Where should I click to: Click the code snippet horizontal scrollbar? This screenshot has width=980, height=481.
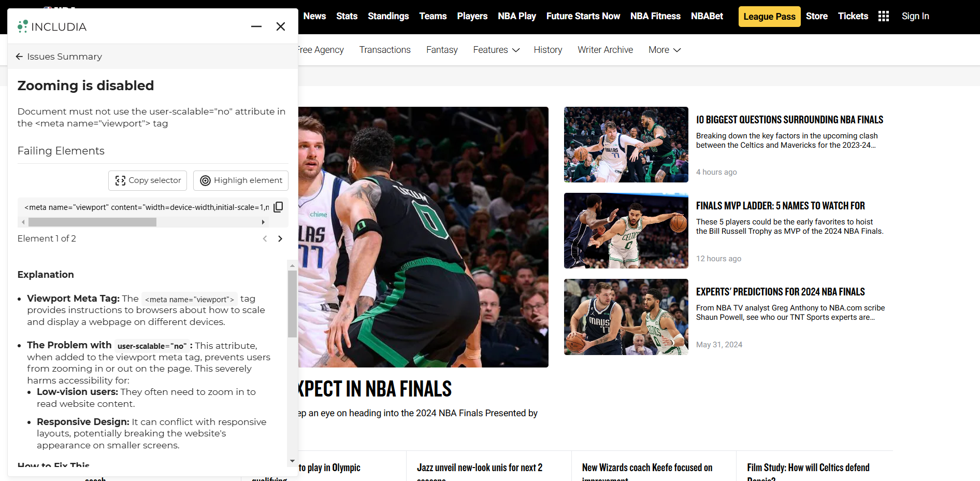[92, 222]
